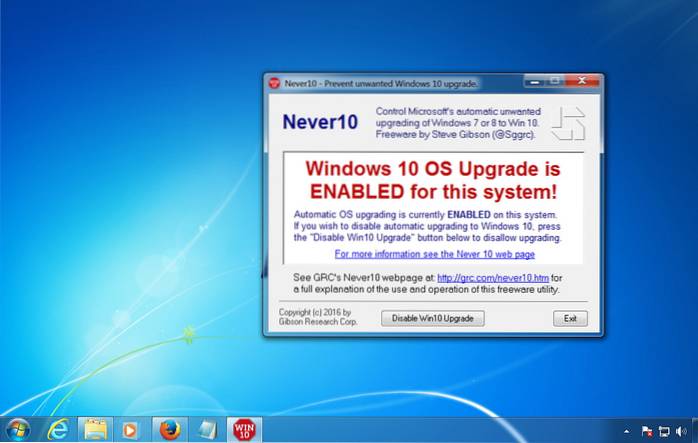
Task: Open Action Center flag in tray
Action: click(x=645, y=430)
